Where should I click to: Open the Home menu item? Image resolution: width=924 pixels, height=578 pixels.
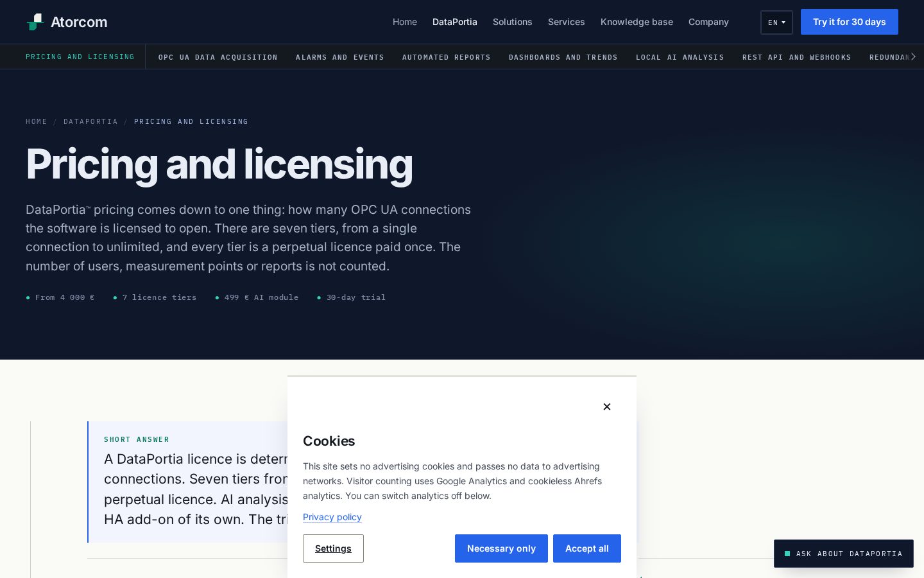point(405,22)
